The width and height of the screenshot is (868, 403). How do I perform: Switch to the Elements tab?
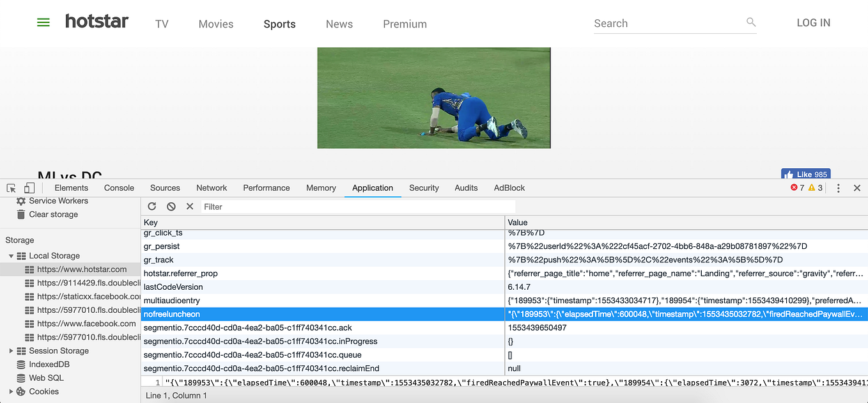72,188
